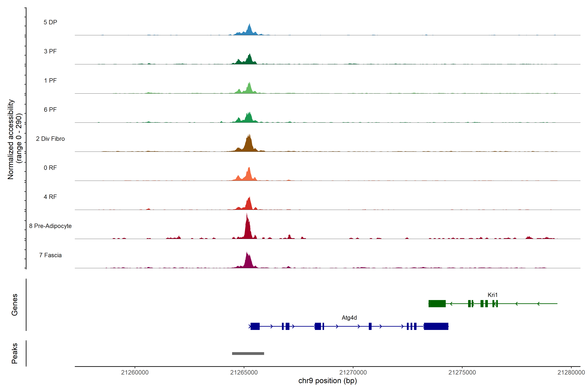Click the 8 Pre-Adipocyte track label
This screenshot has width=588, height=392.
[x=50, y=226]
